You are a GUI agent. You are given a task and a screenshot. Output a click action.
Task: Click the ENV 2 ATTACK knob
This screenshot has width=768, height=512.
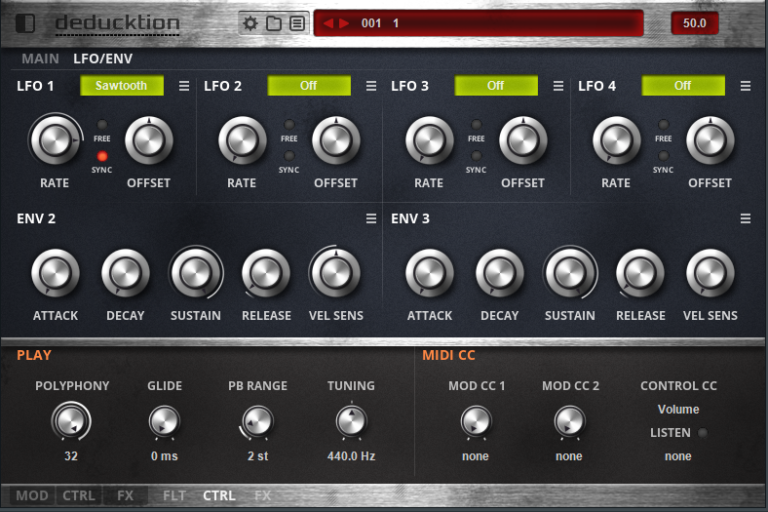pyautogui.click(x=55, y=273)
